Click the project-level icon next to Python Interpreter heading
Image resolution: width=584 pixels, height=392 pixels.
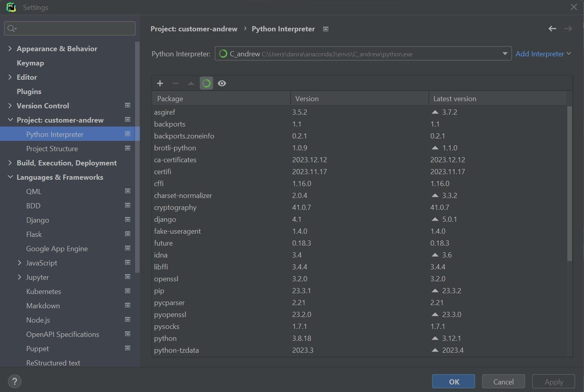326,29
